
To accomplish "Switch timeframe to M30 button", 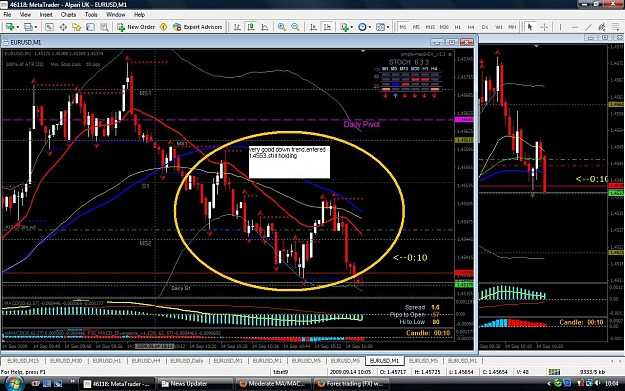I will pyautogui.click(x=444, y=27).
